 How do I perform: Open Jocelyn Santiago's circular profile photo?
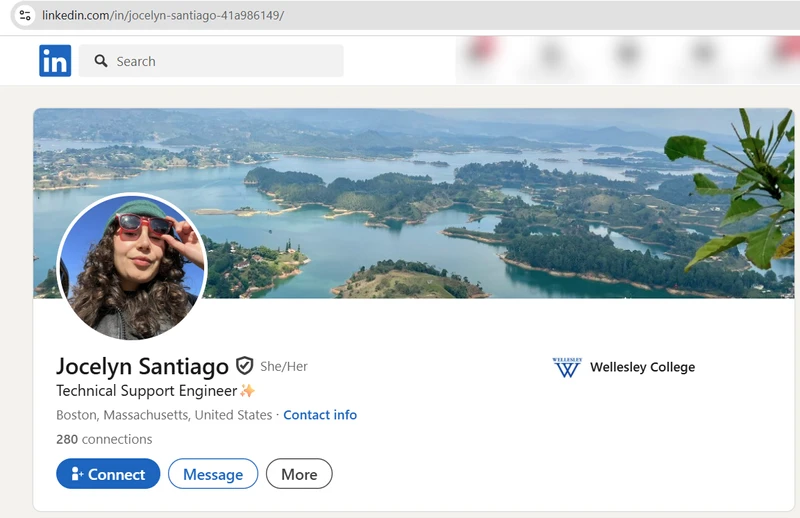(x=131, y=266)
